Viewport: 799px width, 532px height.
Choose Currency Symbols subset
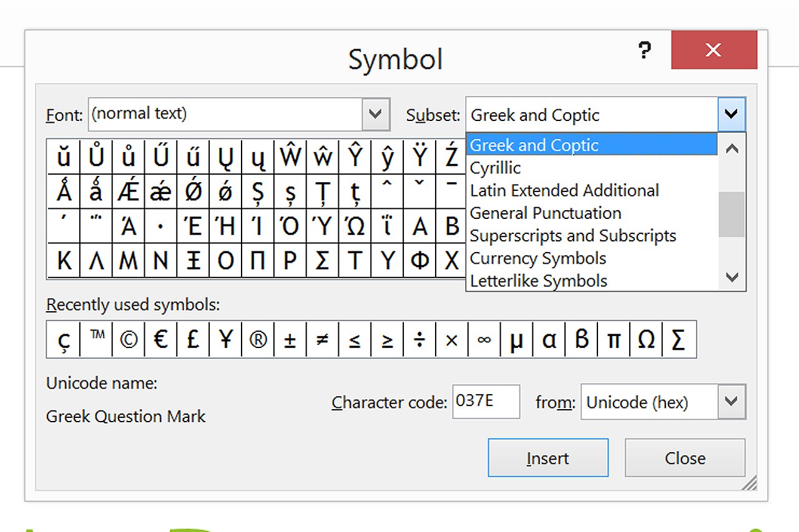tap(592, 258)
